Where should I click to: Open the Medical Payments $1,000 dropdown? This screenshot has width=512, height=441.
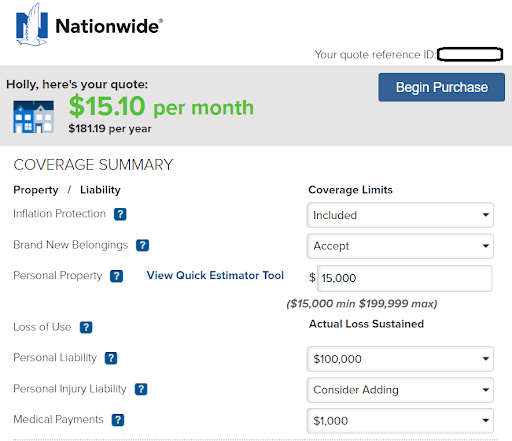click(x=400, y=421)
